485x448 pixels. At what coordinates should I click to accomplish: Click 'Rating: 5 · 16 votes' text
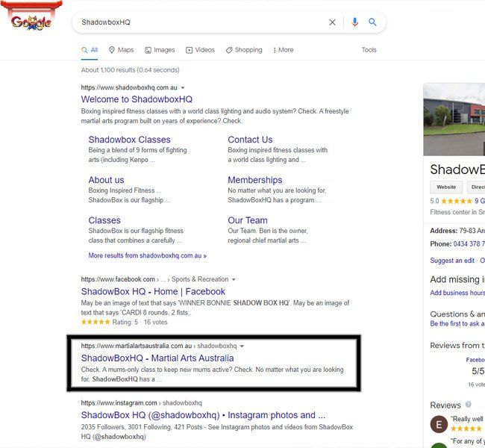(x=140, y=323)
